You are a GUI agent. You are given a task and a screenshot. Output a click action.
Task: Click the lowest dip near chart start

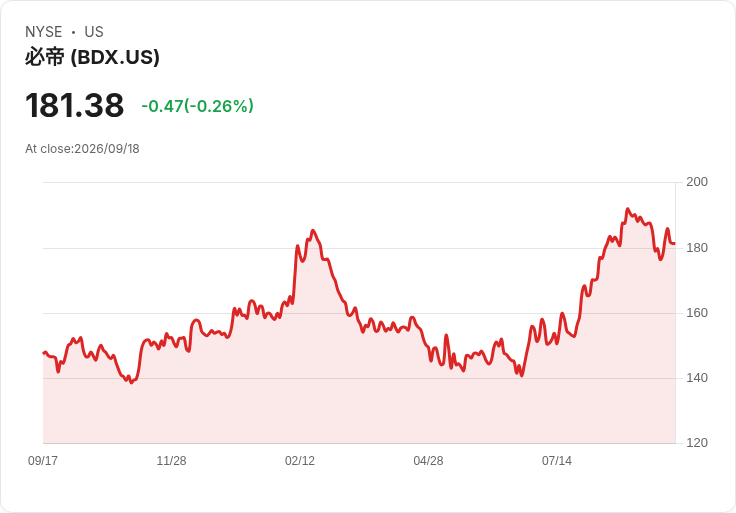(131, 382)
